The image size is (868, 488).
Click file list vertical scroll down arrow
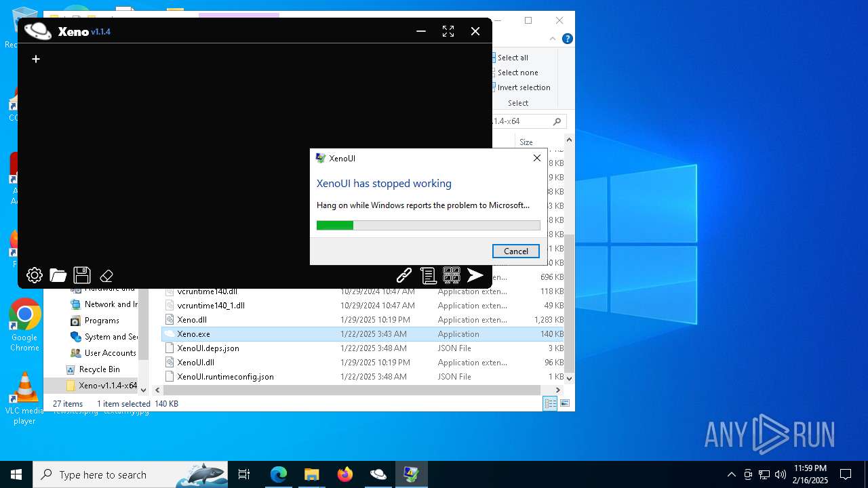pyautogui.click(x=569, y=378)
